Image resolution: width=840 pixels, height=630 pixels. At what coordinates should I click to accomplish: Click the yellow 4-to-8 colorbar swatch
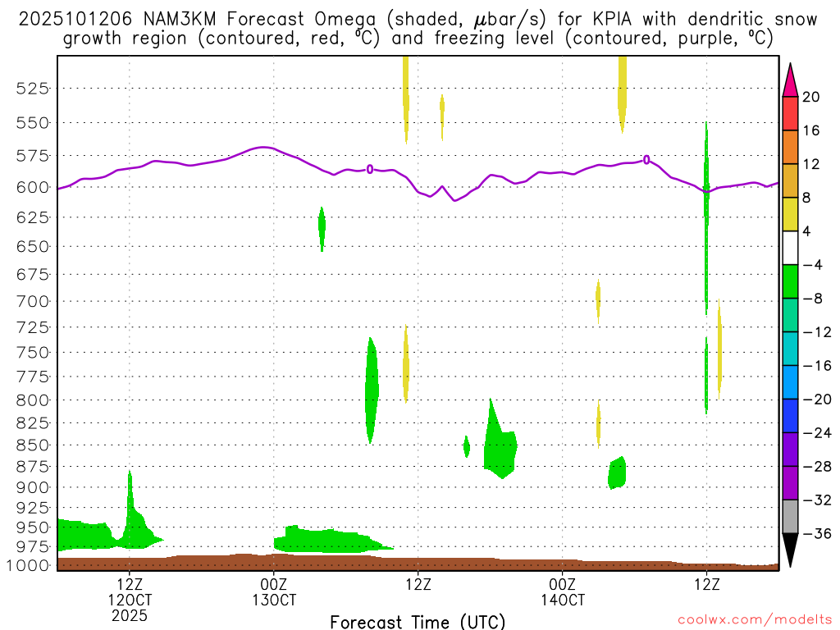click(790, 214)
